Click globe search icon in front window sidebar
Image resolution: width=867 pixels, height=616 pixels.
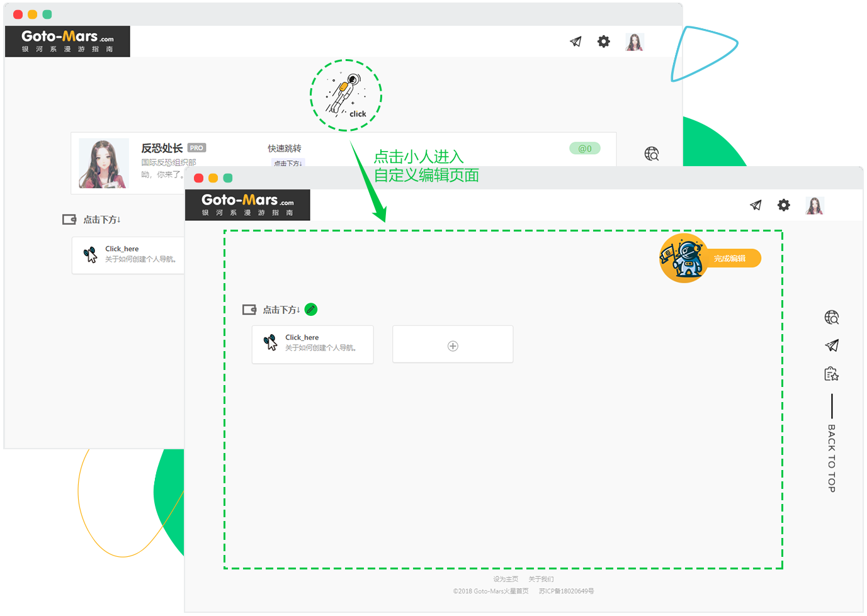pyautogui.click(x=832, y=317)
